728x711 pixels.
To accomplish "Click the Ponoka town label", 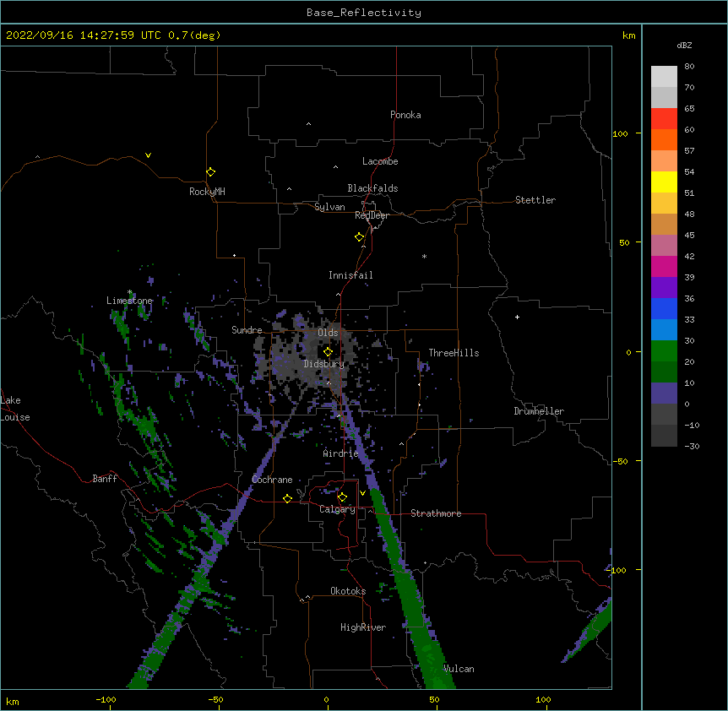I will 405,115.
